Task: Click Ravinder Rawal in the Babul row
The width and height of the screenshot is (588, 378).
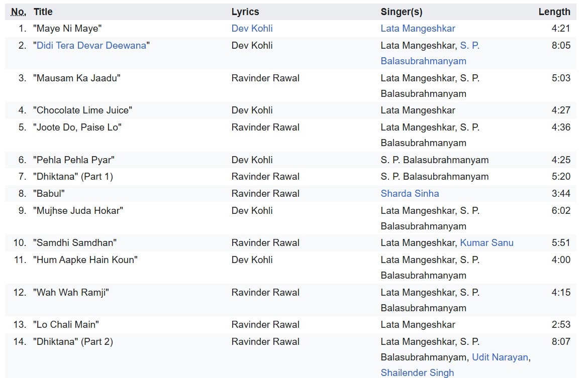Action: tap(265, 194)
